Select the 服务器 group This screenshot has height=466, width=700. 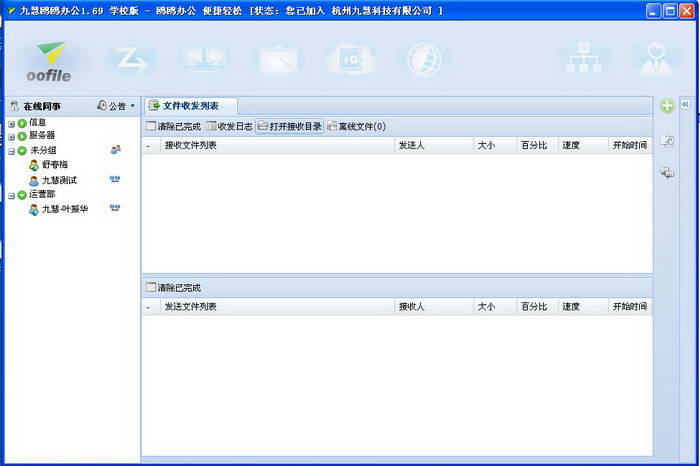pyautogui.click(x=42, y=135)
